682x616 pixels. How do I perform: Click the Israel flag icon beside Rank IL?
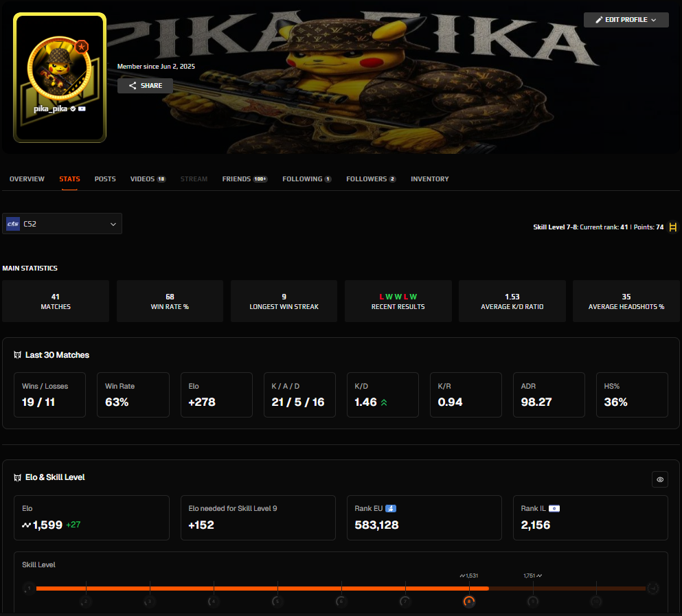pyautogui.click(x=554, y=509)
